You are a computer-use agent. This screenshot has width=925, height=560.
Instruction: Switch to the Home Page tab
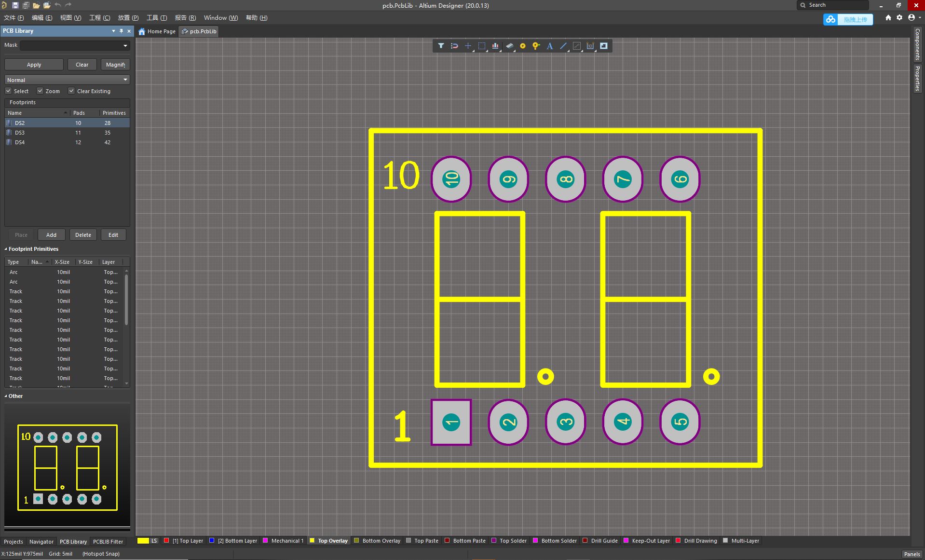[157, 31]
